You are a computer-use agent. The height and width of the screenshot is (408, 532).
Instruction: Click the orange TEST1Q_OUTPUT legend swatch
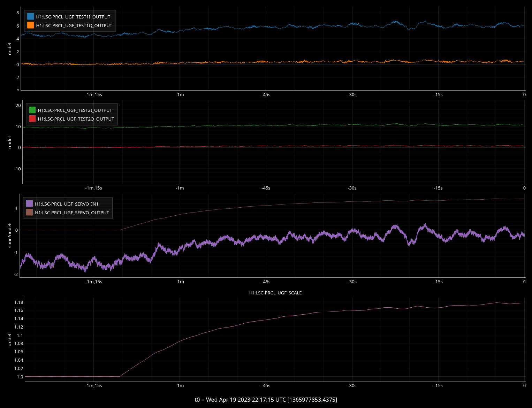click(31, 25)
